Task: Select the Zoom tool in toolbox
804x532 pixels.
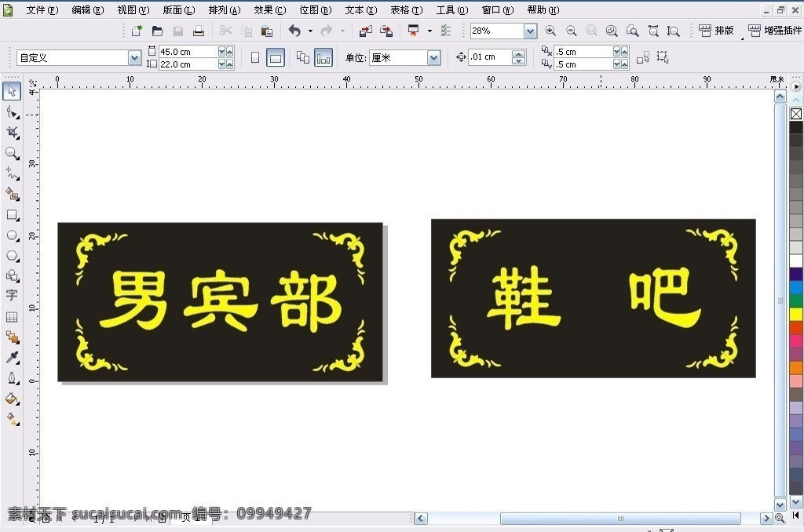Action: click(13, 153)
